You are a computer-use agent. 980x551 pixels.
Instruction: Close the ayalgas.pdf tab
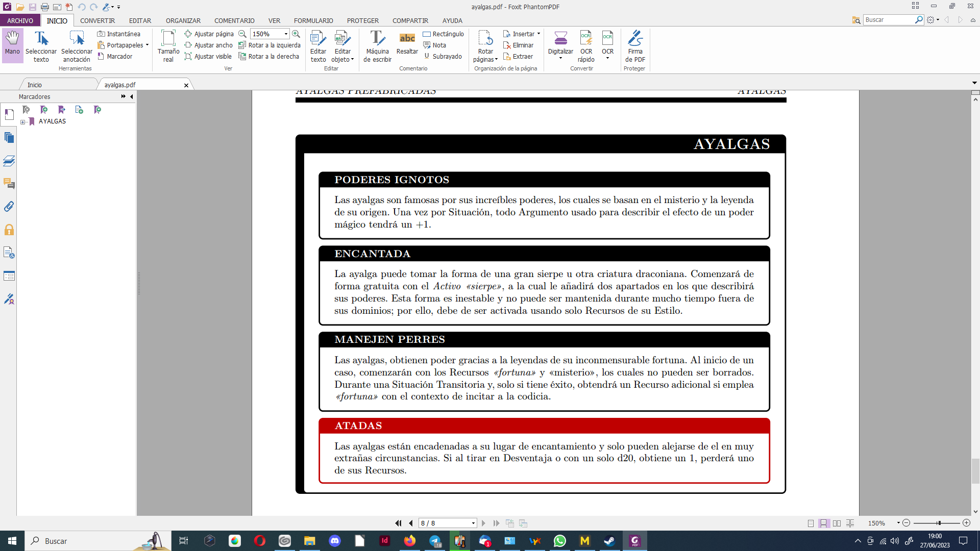pos(186,85)
